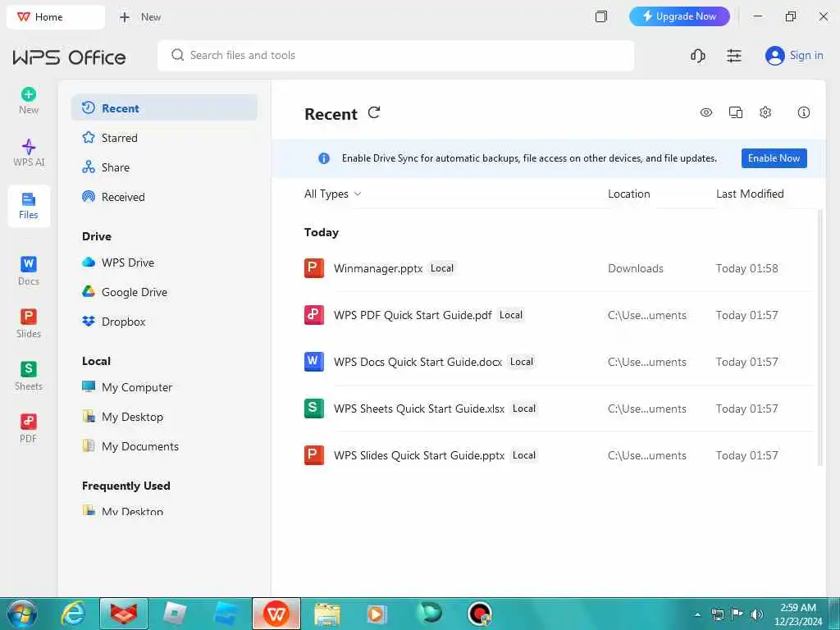The image size is (840, 630).
Task: Open WPS AI from the left sidebar
Action: 29,153
